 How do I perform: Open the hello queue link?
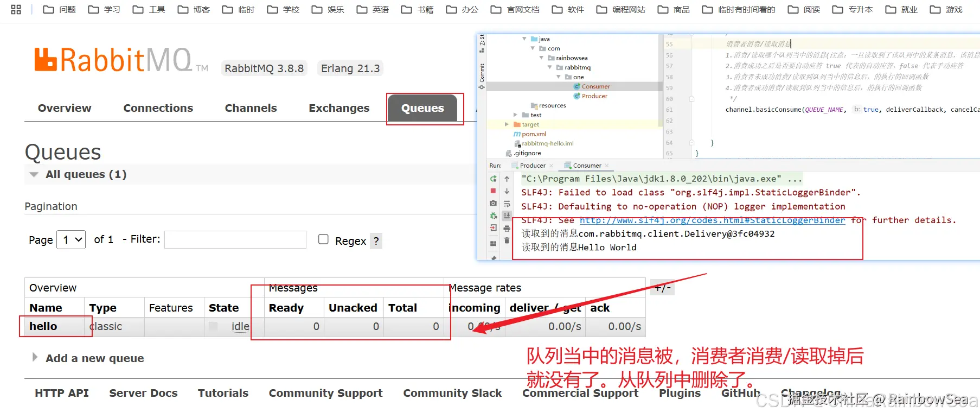point(43,326)
